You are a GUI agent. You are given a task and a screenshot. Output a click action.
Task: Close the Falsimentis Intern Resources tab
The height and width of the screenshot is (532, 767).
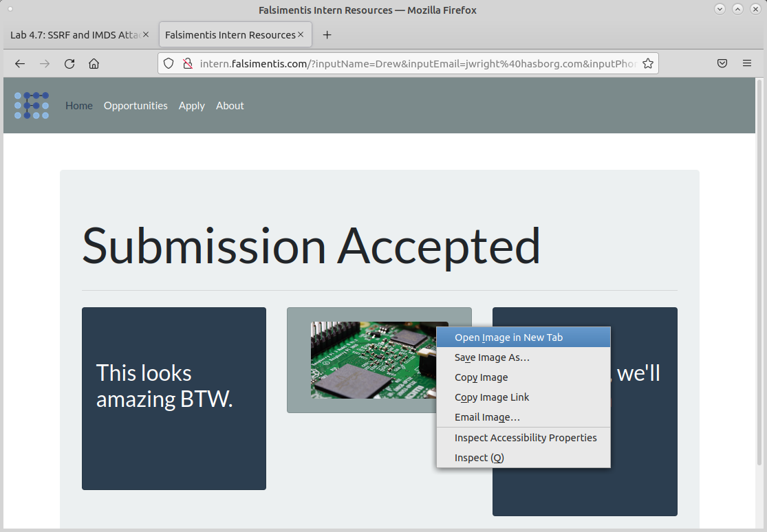pos(301,35)
